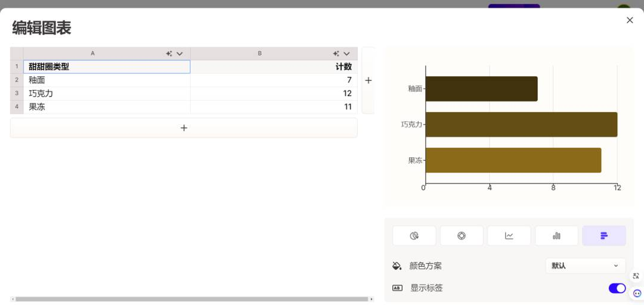The width and height of the screenshot is (644, 305).
Task: Click the 颜色方案 label
Action: 426,266
